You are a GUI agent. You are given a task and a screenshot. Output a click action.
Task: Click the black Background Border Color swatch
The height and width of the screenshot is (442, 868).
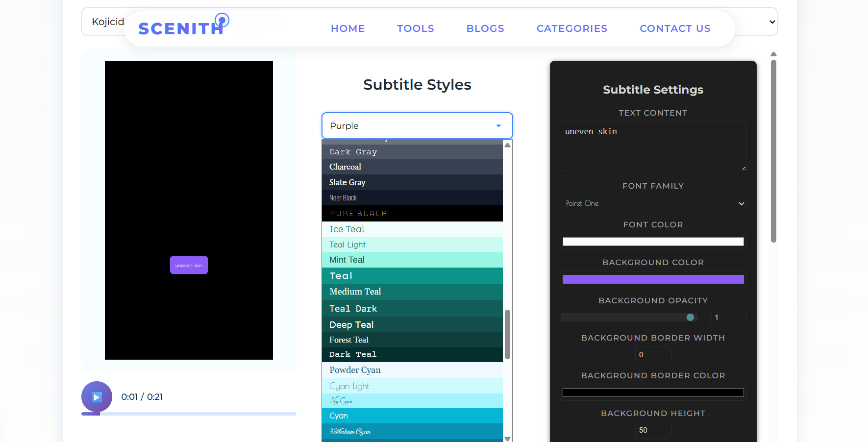(x=653, y=393)
